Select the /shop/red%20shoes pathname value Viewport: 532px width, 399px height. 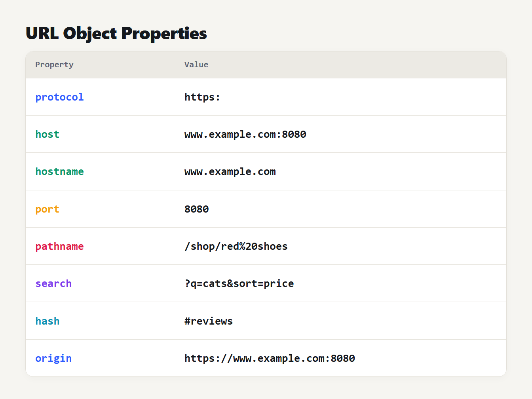(236, 246)
